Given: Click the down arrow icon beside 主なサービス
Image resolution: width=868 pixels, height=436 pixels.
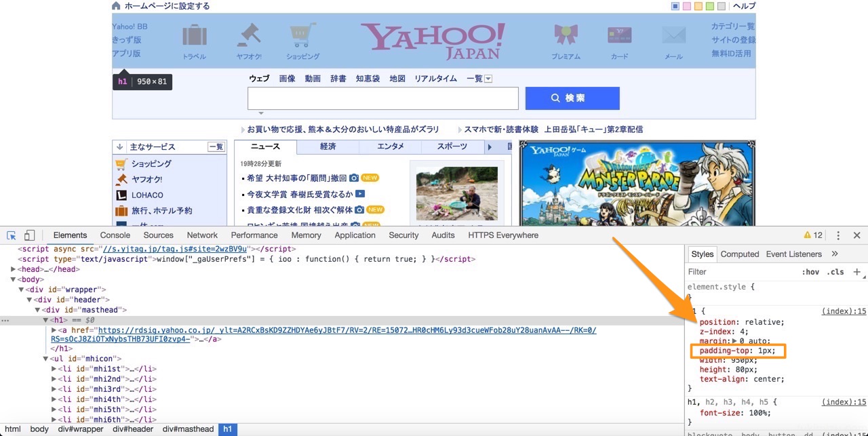Looking at the screenshot, I should [120, 146].
